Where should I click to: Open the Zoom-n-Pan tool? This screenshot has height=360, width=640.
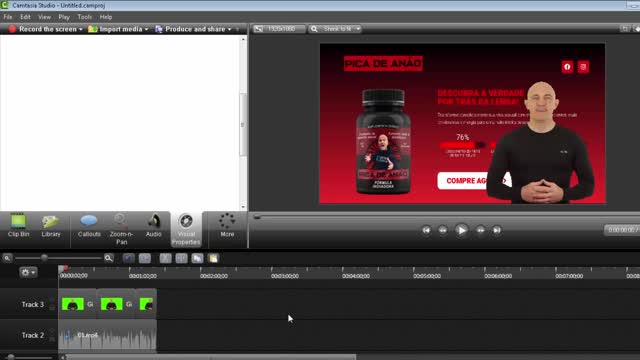click(x=121, y=229)
